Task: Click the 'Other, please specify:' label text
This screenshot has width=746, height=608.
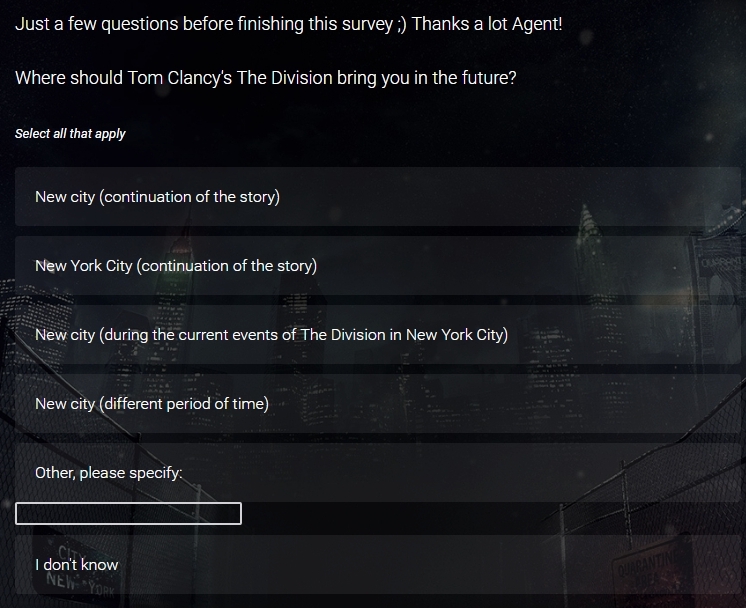Action: (108, 473)
